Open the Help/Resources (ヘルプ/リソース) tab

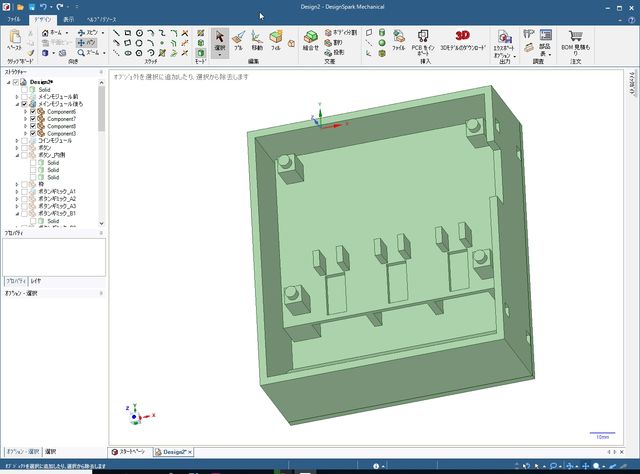click(101, 19)
